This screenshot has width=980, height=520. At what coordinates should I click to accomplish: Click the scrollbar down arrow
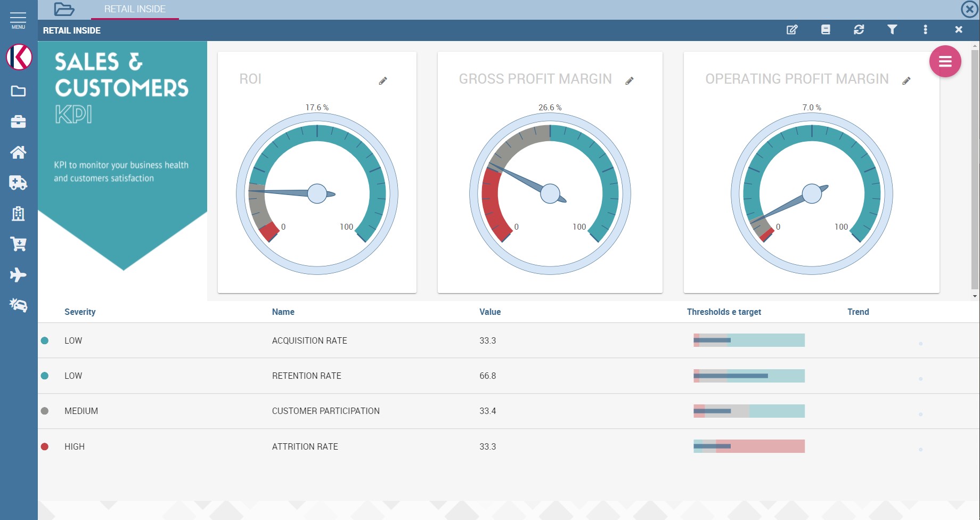click(x=975, y=296)
